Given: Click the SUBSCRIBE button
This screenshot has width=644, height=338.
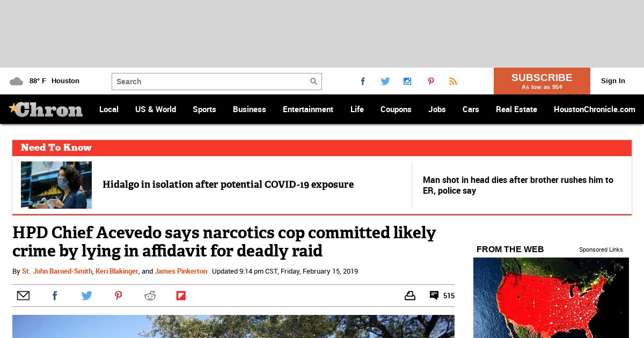Looking at the screenshot, I should 541,81.
